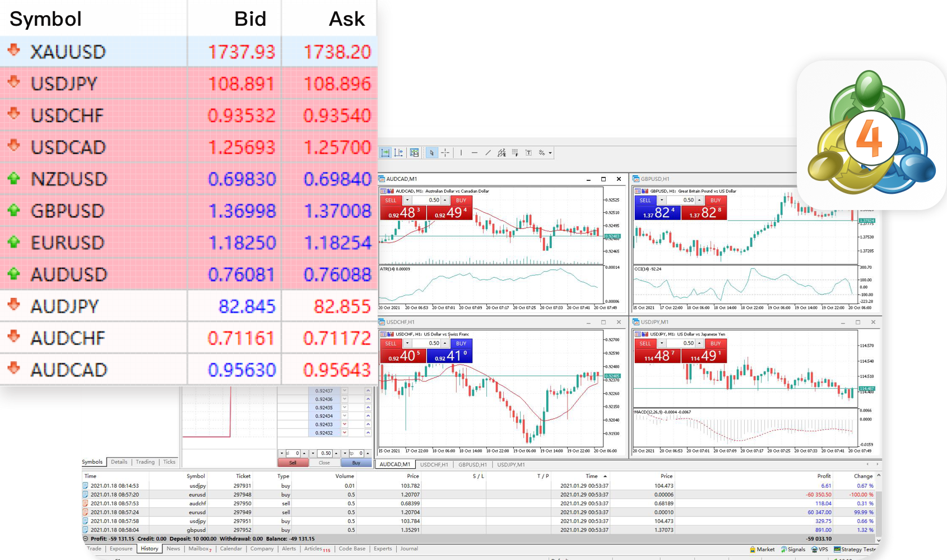Screen dimensions: 947x560
Task: Switch to the Calendar tab
Action: pyautogui.click(x=231, y=549)
